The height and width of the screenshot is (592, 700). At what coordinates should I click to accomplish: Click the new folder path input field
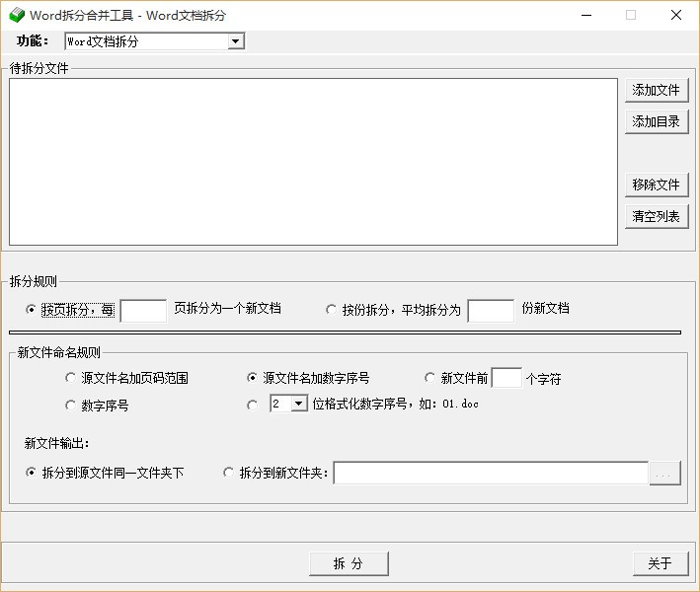(491, 473)
